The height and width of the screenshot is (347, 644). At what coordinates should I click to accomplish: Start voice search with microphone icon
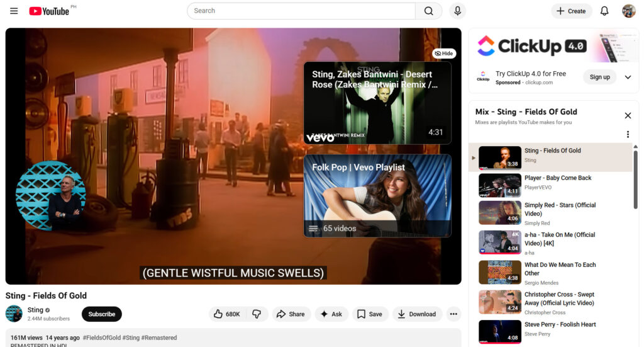[458, 11]
